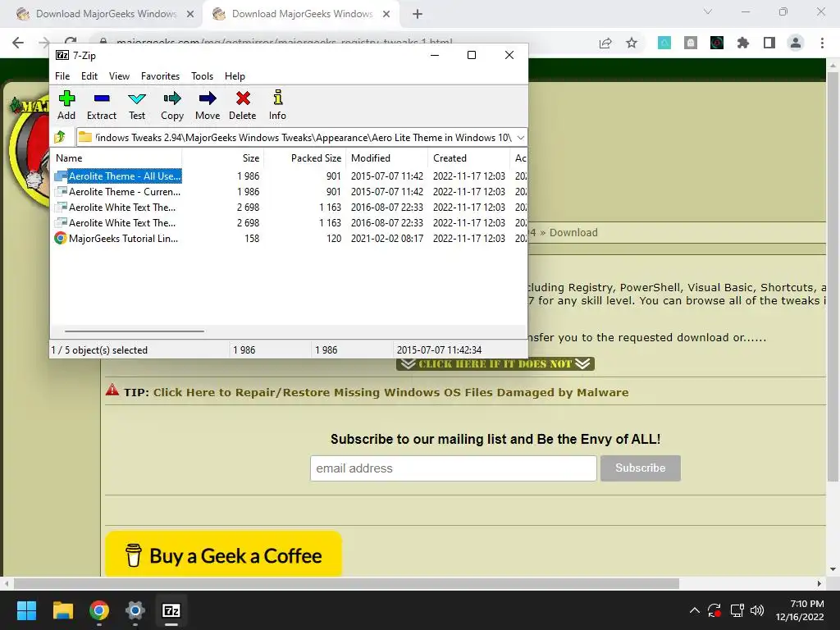Click the Extract toolbar icon in 7-Zip
840x630 pixels.
coord(101,105)
